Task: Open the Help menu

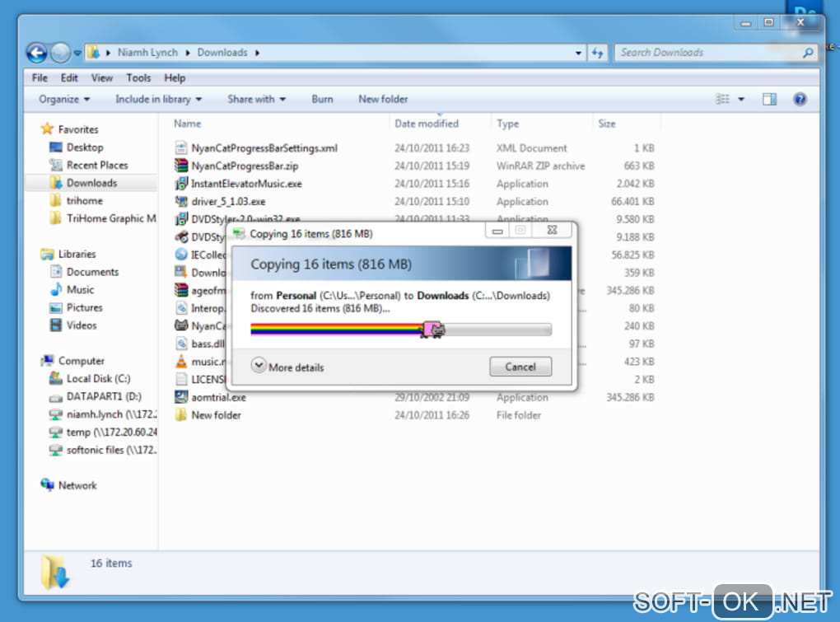Action: (x=175, y=77)
